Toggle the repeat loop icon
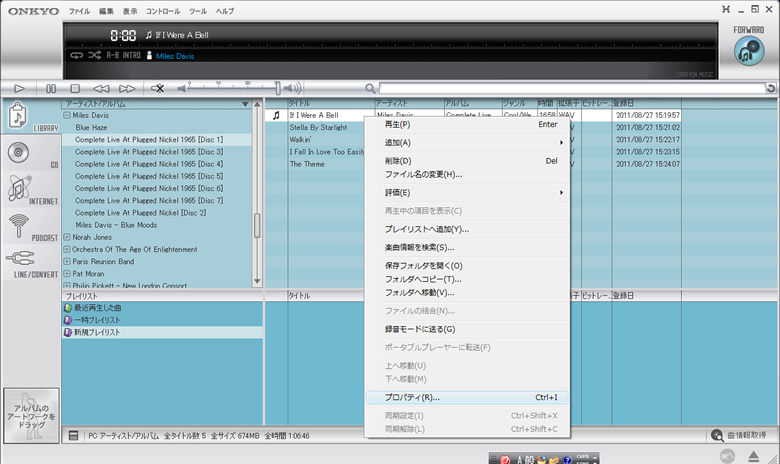The height and width of the screenshot is (464, 780). point(76,55)
